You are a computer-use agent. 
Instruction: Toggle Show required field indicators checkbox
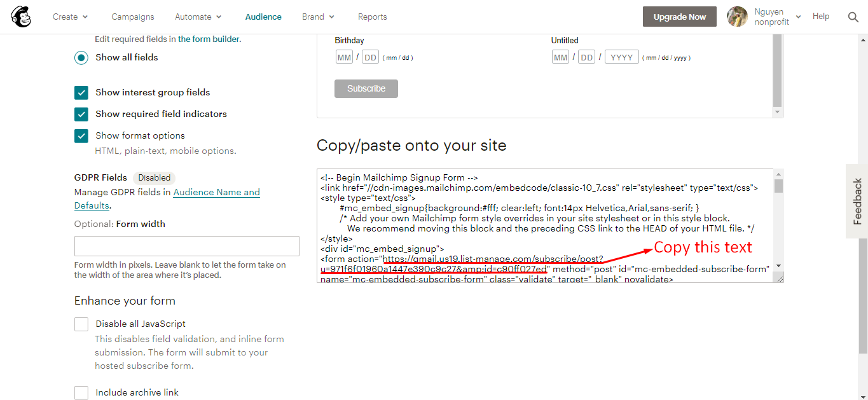(x=81, y=114)
